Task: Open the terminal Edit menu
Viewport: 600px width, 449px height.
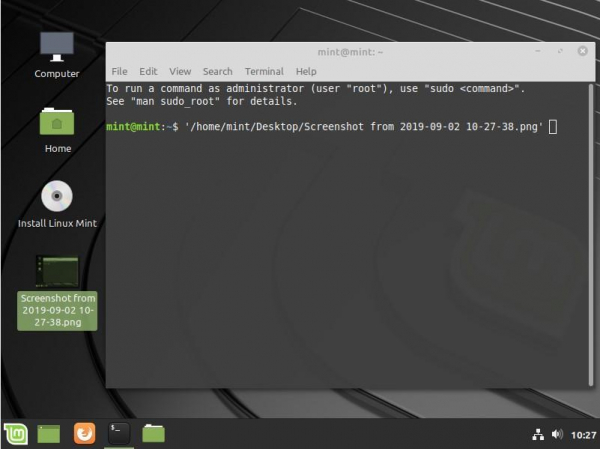Action: click(x=148, y=72)
